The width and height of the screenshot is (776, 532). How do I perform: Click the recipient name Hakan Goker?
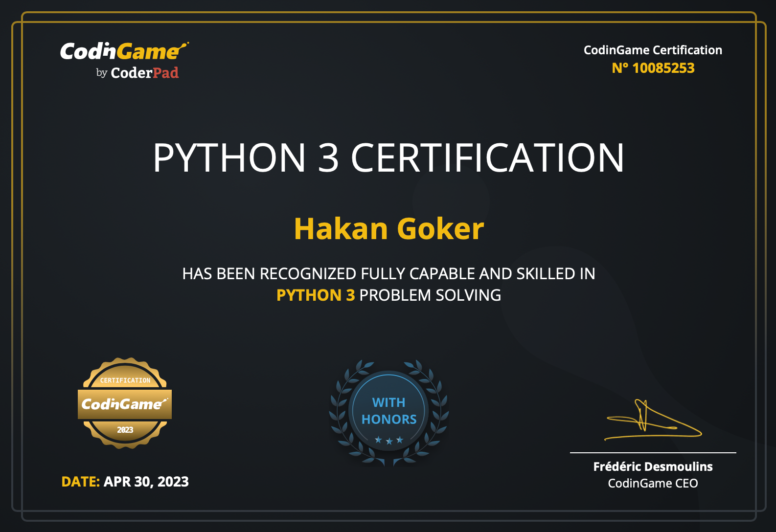(x=389, y=228)
